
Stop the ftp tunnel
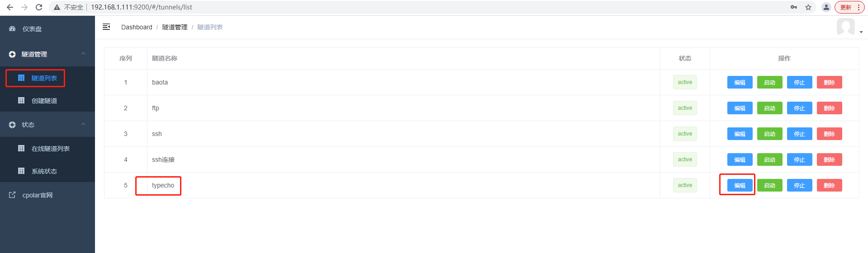point(799,108)
